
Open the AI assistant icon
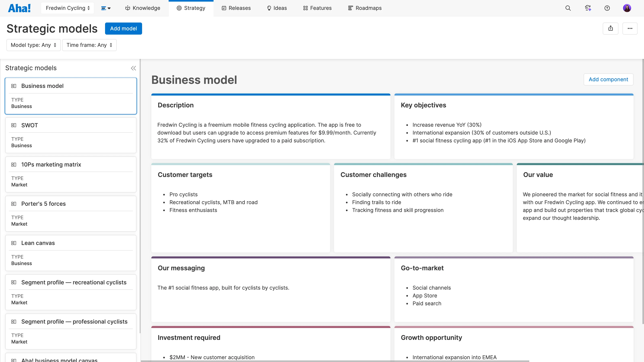pos(588,8)
